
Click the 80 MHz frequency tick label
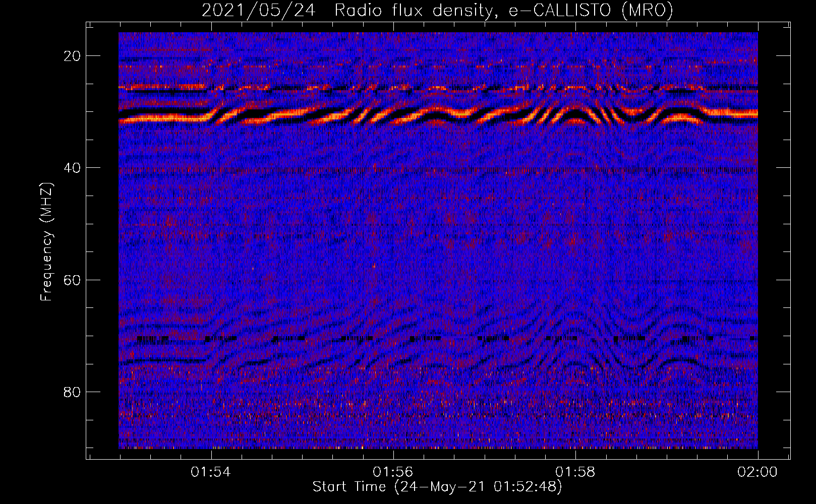[x=73, y=392]
